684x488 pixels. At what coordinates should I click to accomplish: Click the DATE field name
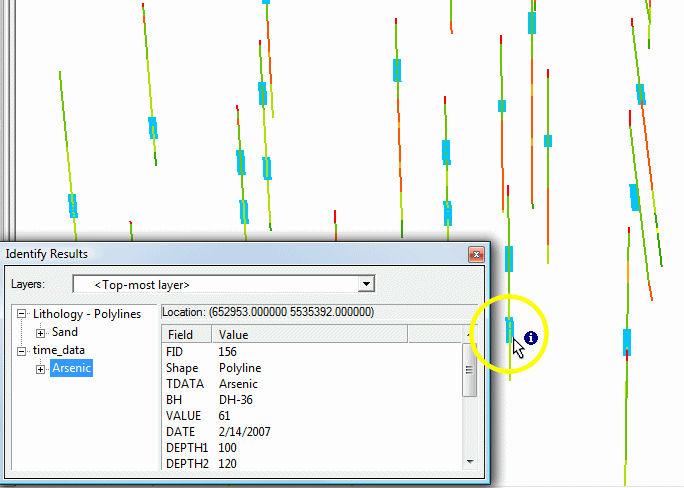coord(180,432)
